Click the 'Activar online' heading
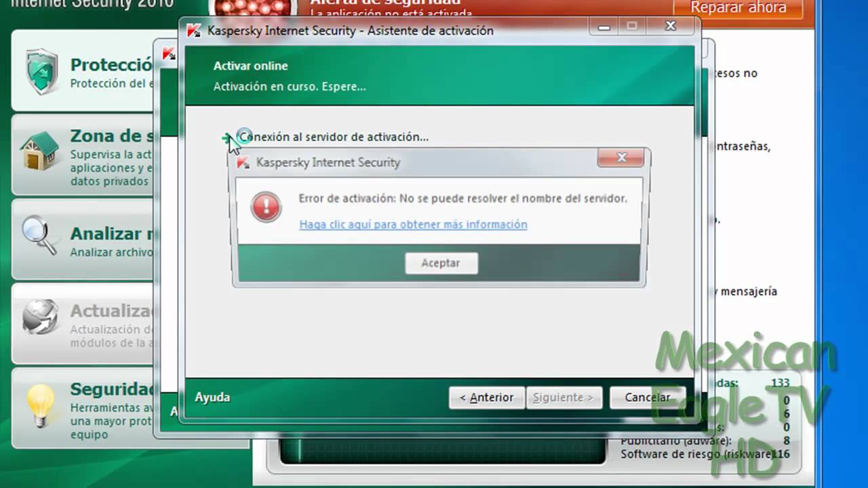Screen dimensions: 868x488 [251, 66]
